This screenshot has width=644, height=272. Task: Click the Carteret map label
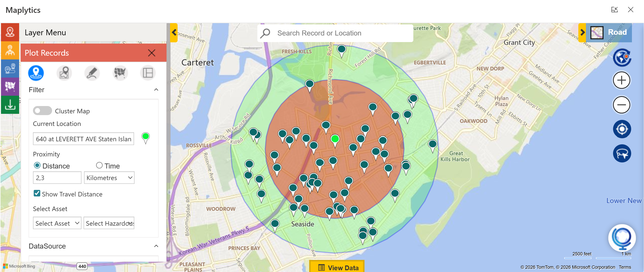point(197,62)
